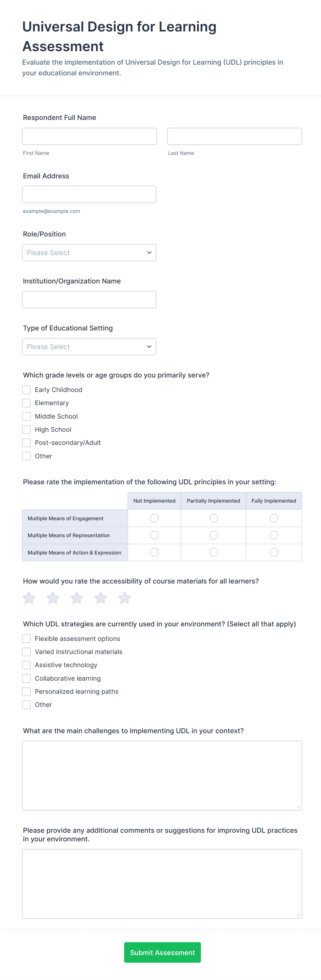
Task: Enable Assistive technology strategy checkbox
Action: 26,665
